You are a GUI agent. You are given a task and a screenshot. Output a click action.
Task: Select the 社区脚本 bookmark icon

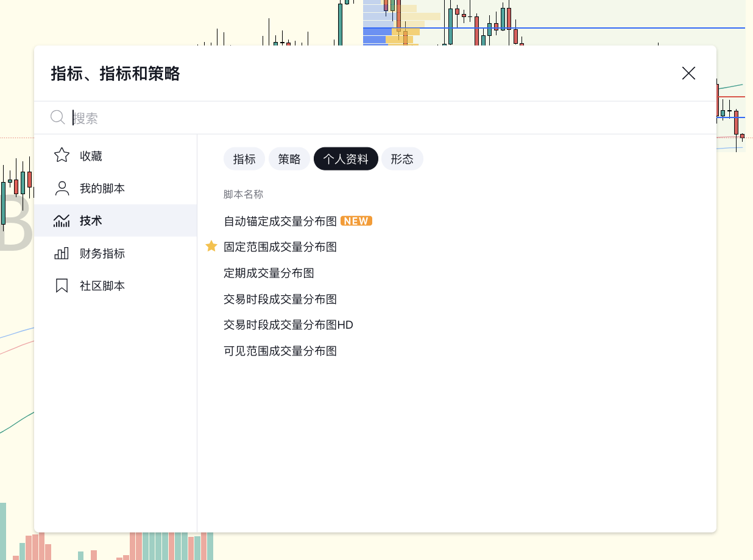point(62,285)
